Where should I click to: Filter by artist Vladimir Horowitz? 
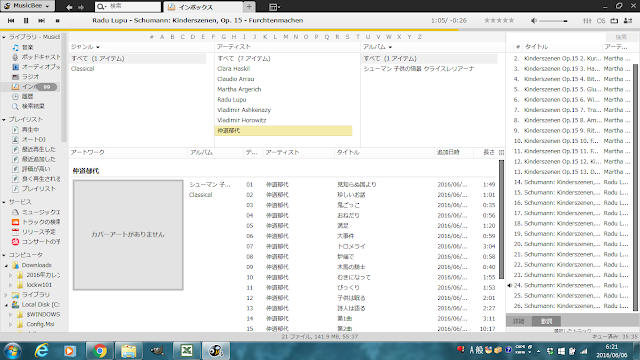[242, 120]
